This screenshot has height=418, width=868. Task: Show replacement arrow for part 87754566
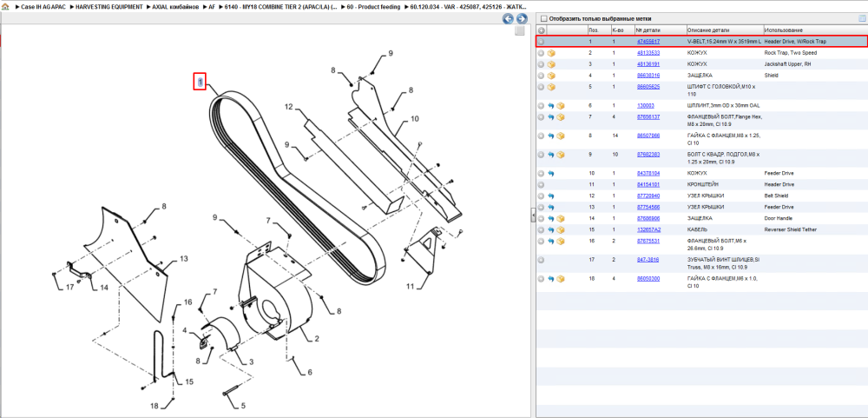(x=551, y=207)
